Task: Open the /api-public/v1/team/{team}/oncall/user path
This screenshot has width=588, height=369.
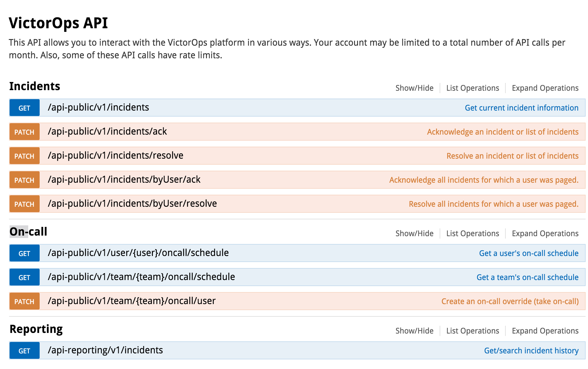Action: tap(132, 301)
